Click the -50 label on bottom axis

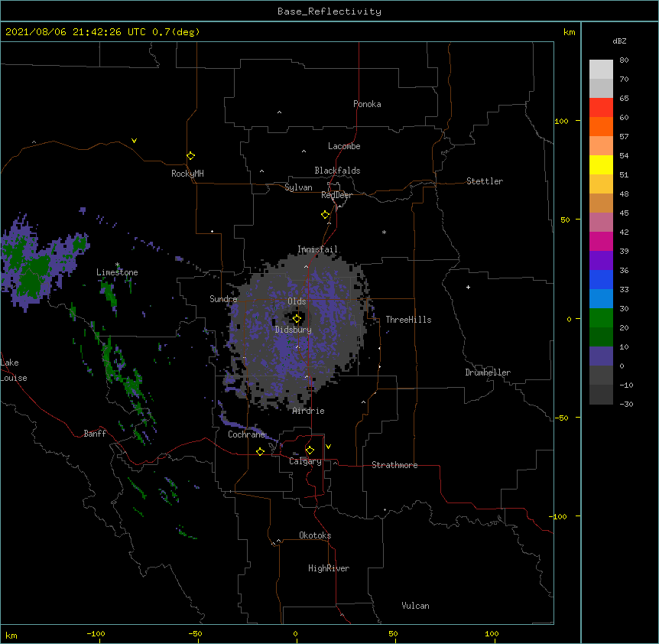click(195, 633)
